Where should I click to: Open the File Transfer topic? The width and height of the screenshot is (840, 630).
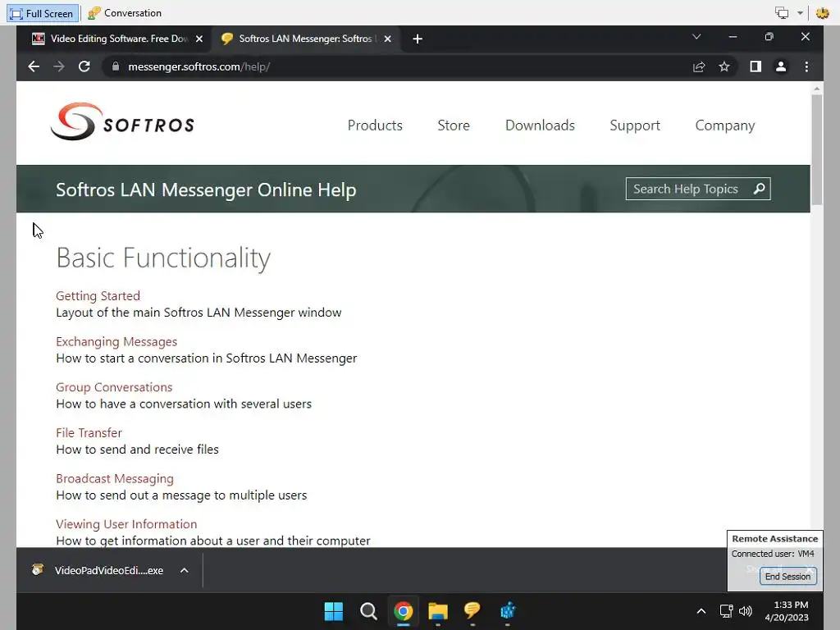[89, 432]
